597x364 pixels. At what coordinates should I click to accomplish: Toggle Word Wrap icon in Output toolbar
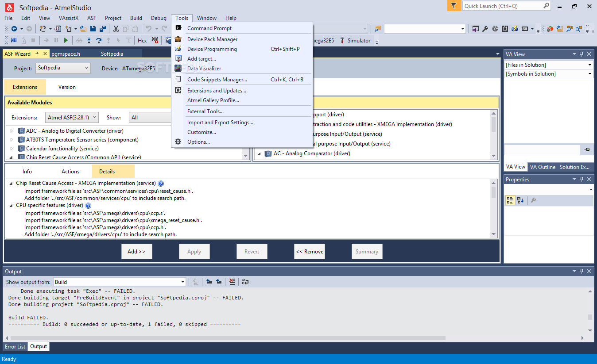pyautogui.click(x=245, y=282)
